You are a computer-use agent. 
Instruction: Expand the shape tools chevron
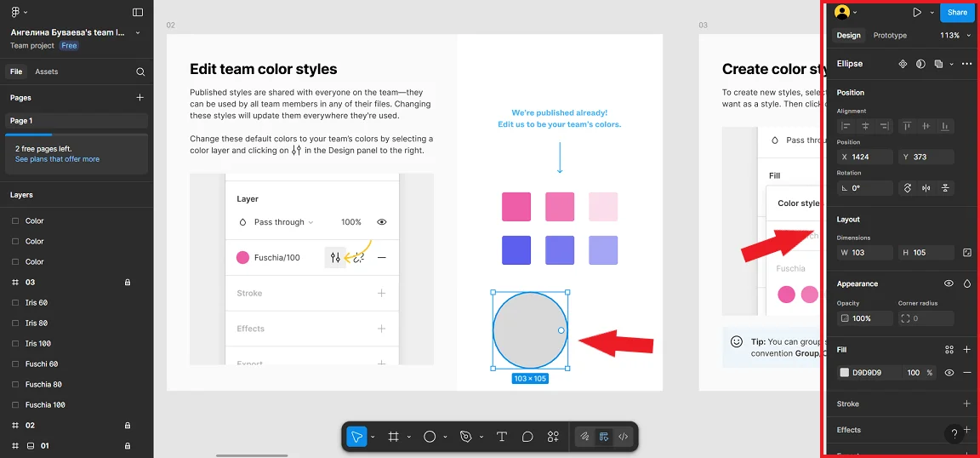click(445, 437)
